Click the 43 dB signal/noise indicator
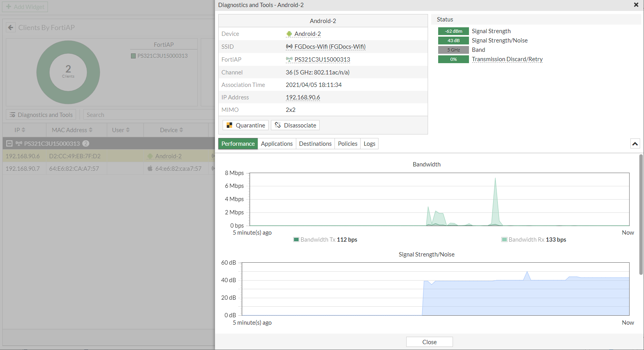 coord(453,41)
